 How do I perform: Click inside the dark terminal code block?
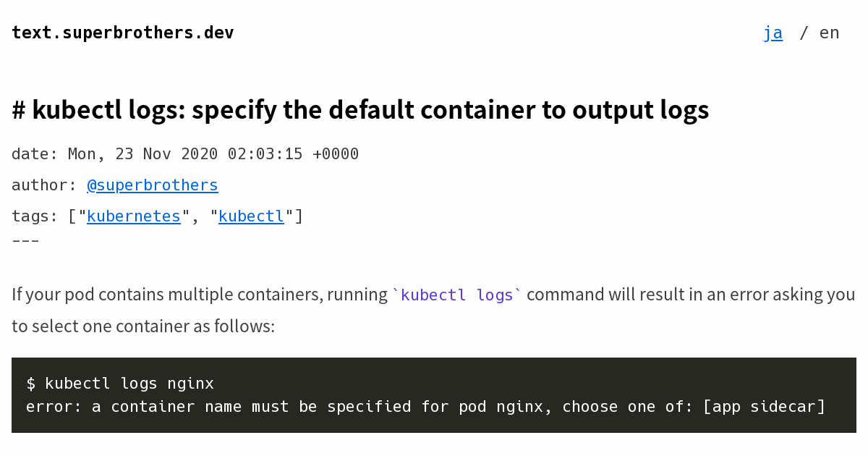click(x=434, y=394)
